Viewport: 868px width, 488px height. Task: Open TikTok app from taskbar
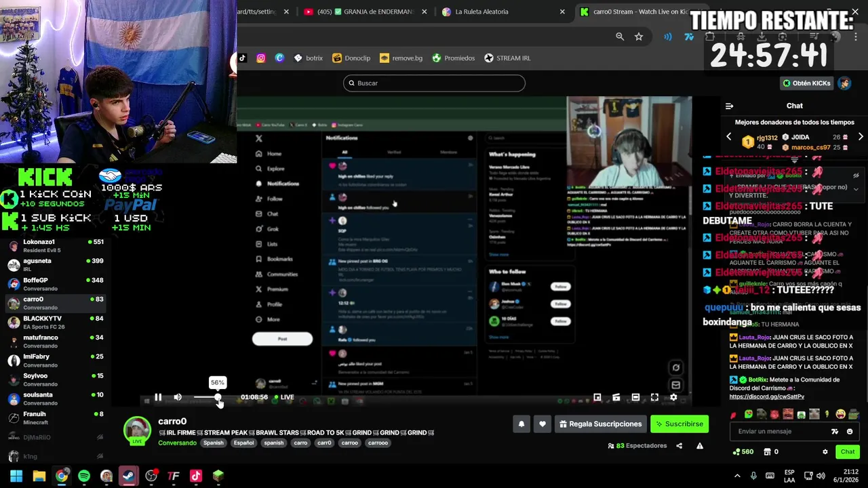coord(196,476)
